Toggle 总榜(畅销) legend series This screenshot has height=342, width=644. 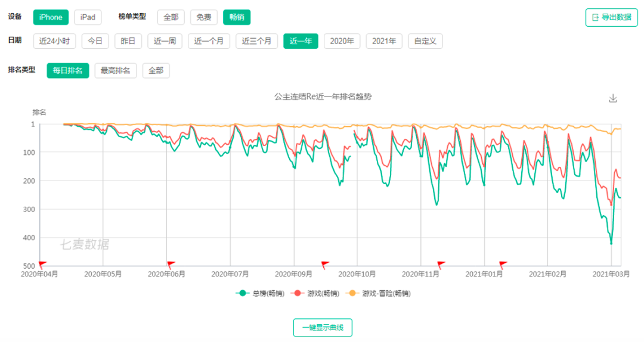(x=259, y=293)
